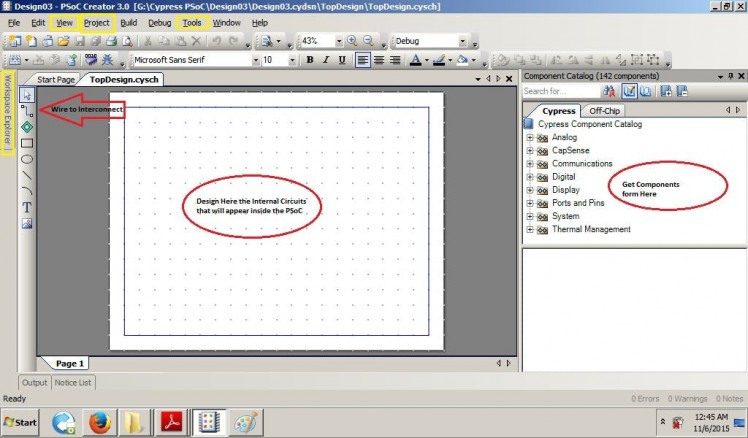Open PSoC Creator from the taskbar

(x=209, y=422)
